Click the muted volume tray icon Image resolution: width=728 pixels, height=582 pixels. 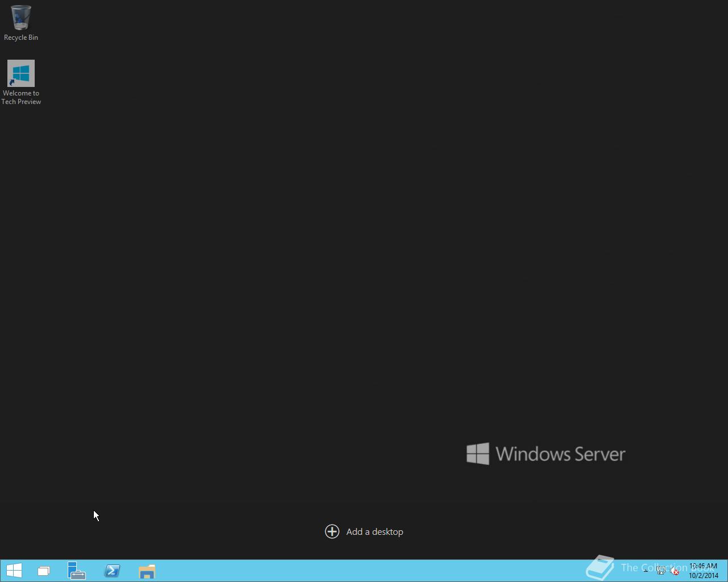[675, 571]
